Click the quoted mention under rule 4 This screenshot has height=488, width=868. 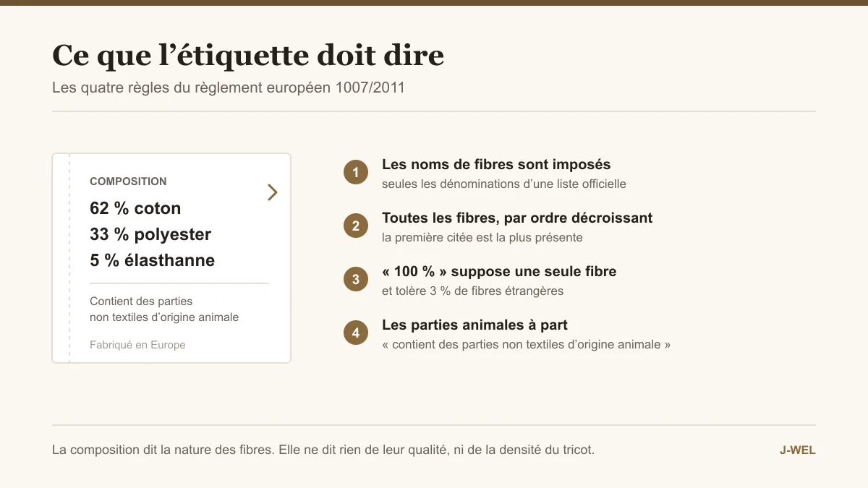point(526,344)
